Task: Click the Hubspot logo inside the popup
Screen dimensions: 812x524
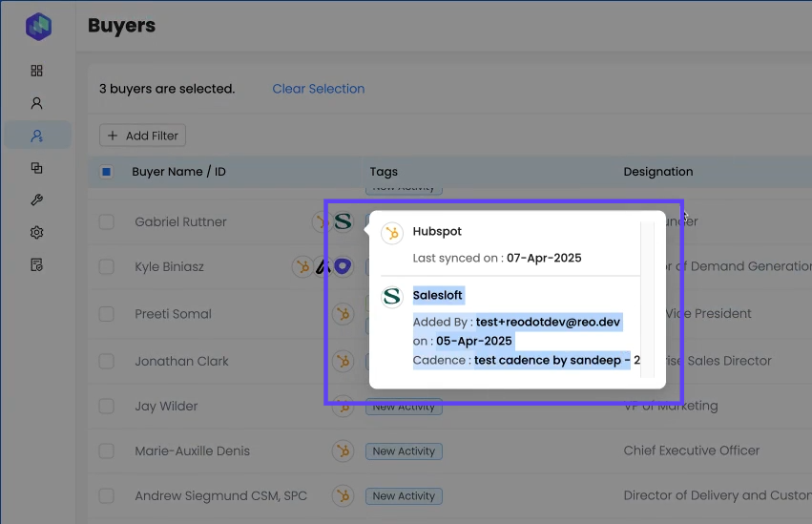Action: tap(391, 233)
